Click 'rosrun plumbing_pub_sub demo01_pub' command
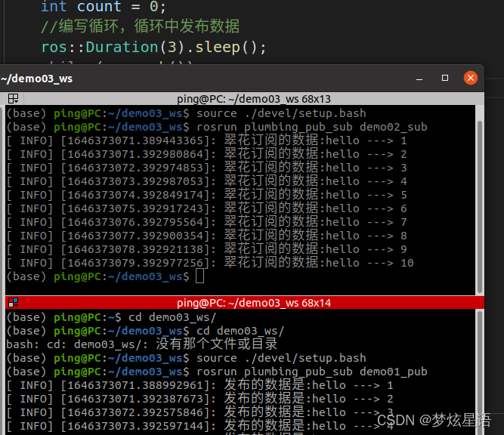The height and width of the screenshot is (435, 504). pyautogui.click(x=312, y=372)
